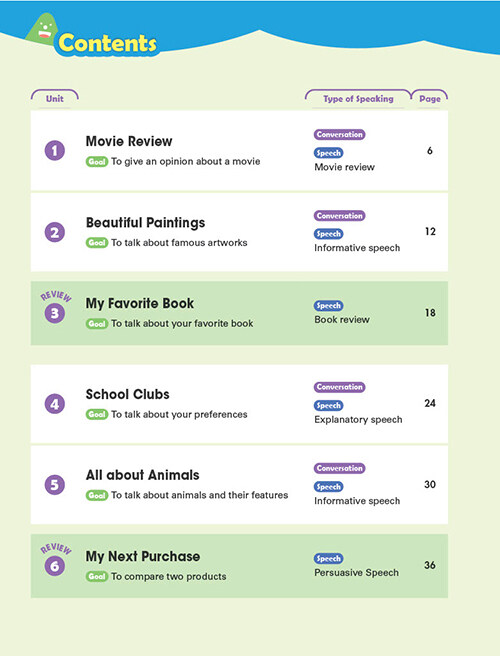Select the Unit 1 number circle
Viewport: 500px width, 656px height.
[55, 151]
